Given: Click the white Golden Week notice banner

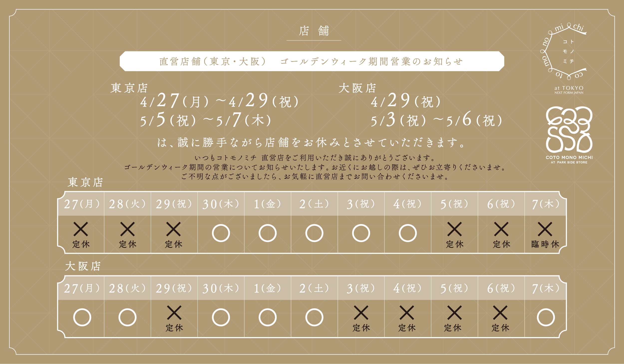Looking at the screenshot, I should click(312, 61).
